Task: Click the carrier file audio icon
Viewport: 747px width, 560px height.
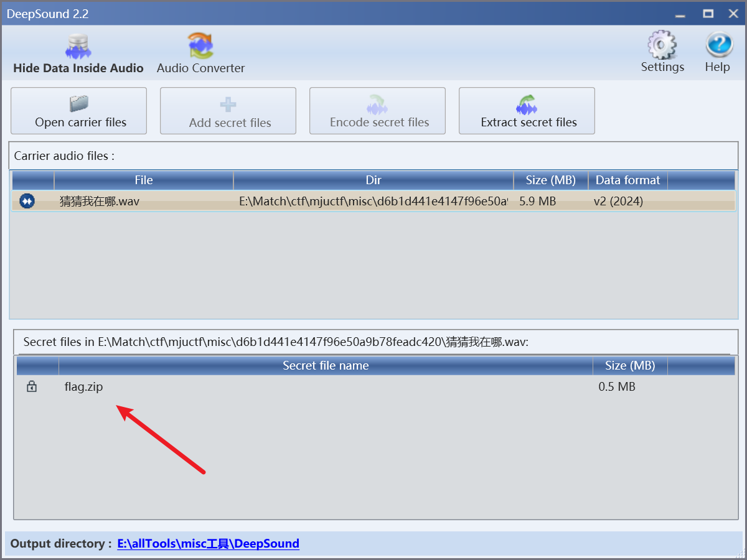Action: click(x=27, y=201)
